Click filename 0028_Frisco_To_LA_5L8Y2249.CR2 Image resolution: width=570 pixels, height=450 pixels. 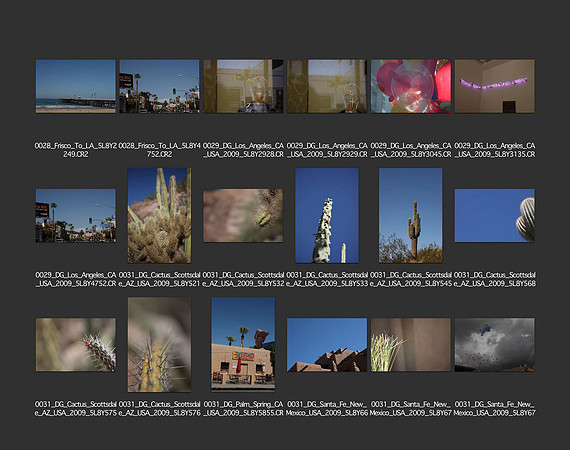coord(76,150)
